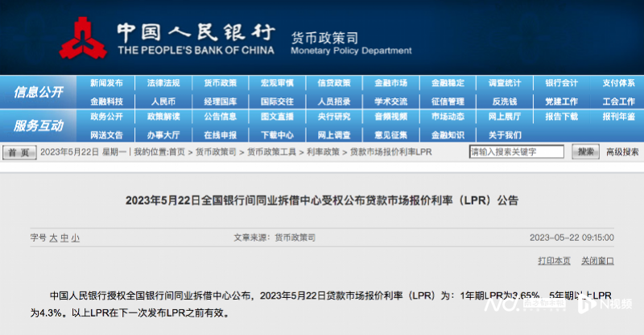Set font size to 中
The height and width of the screenshot is (335, 644).
point(64,238)
